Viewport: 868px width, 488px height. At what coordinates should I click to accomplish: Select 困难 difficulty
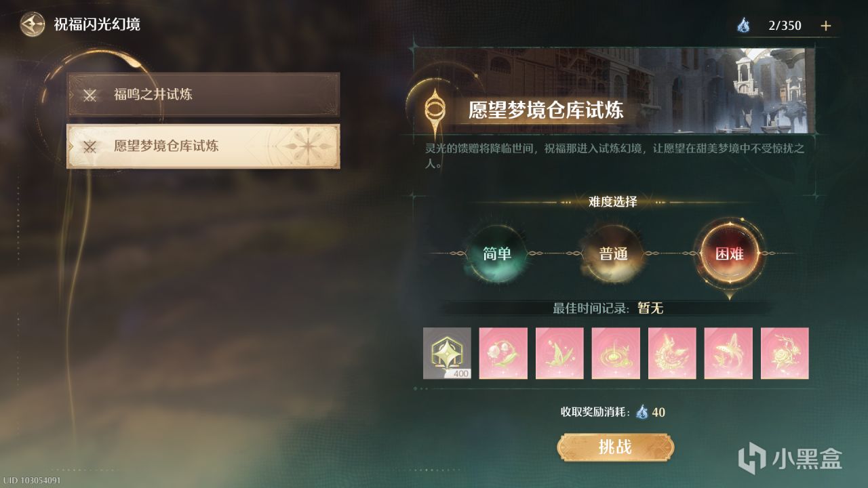tap(730, 254)
